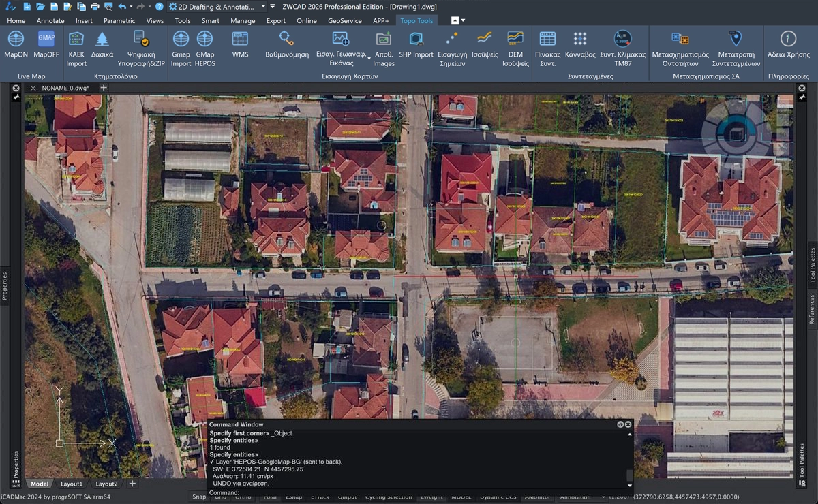Click the Κάνναβος grid tool
The image size is (818, 504).
[579, 44]
